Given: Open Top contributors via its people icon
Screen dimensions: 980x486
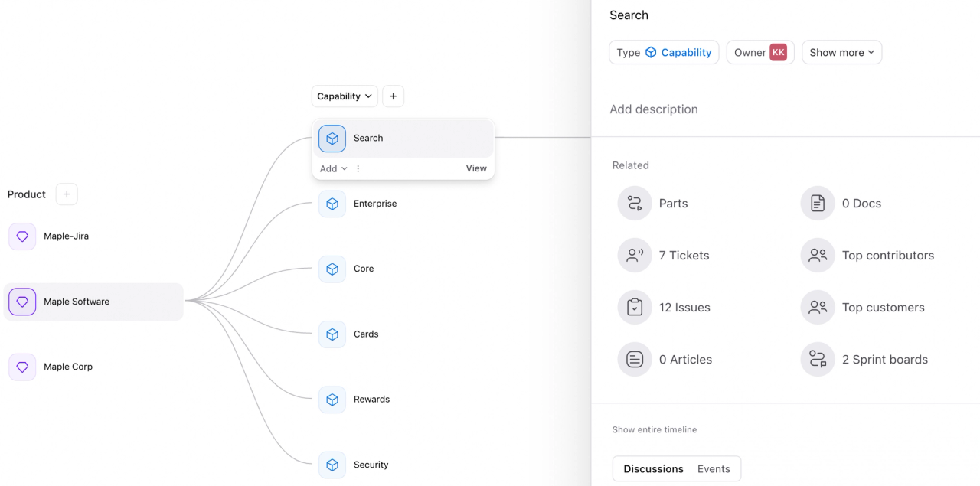Looking at the screenshot, I should coord(817,255).
